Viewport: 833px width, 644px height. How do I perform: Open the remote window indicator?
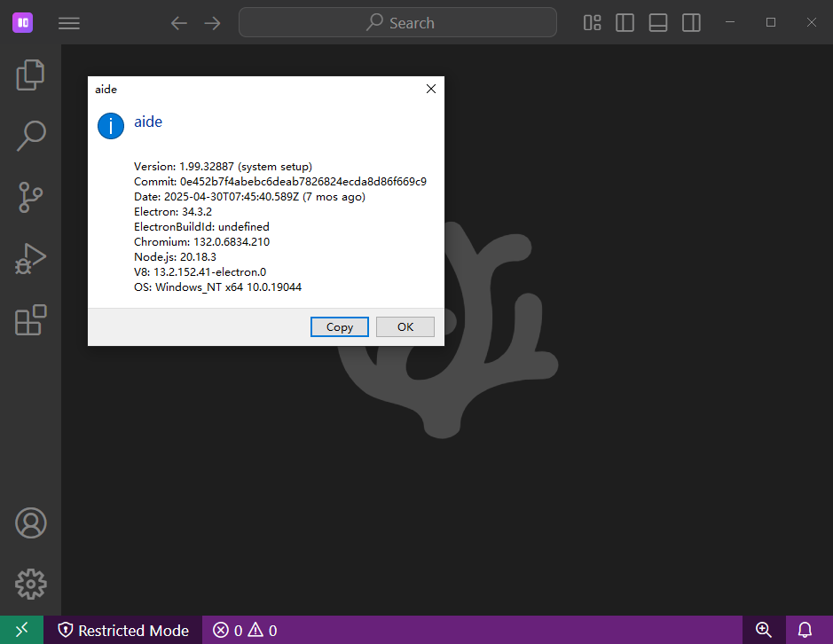(21, 630)
